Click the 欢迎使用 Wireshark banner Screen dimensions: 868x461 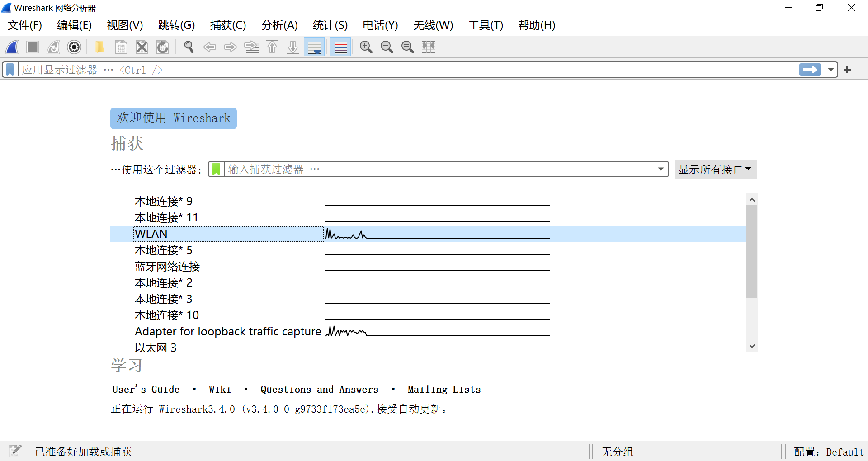174,118
